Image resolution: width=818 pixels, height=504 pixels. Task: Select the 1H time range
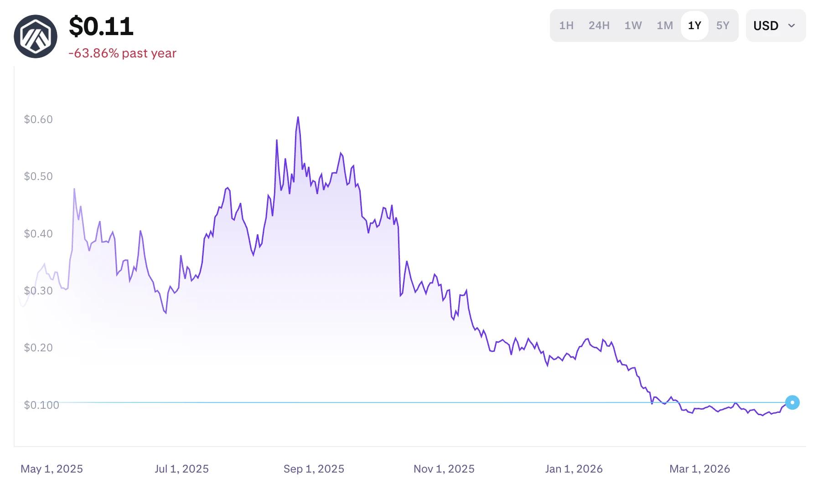(566, 26)
